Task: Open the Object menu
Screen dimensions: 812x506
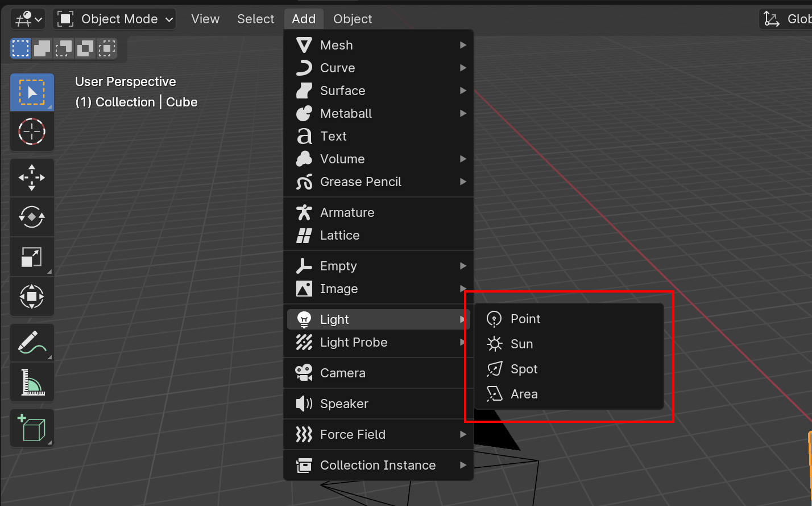Action: [x=353, y=19]
